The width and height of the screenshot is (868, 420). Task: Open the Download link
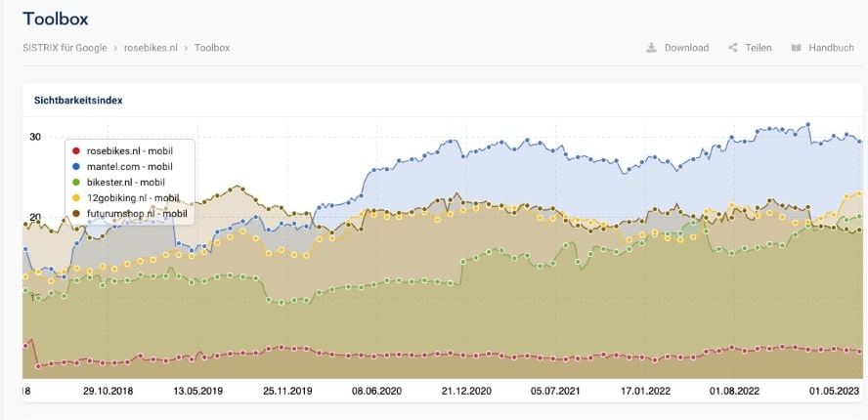686,48
